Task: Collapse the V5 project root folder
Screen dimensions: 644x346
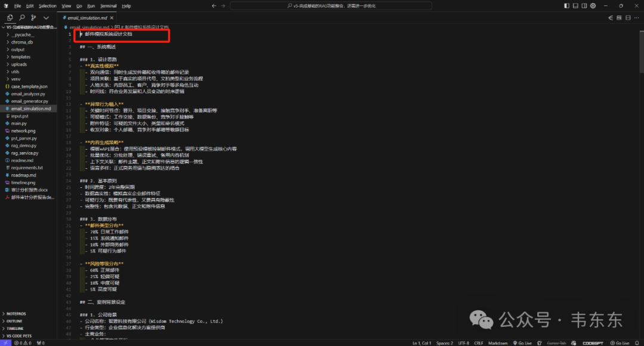Action: [29, 27]
